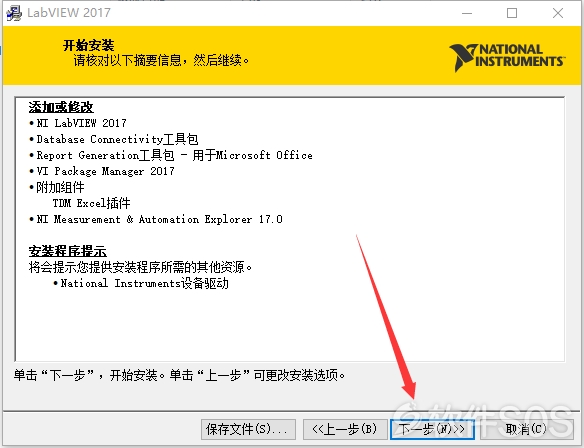The image size is (584, 448).
Task: Select the 'TDM Excel插件' line
Action: coord(92,203)
